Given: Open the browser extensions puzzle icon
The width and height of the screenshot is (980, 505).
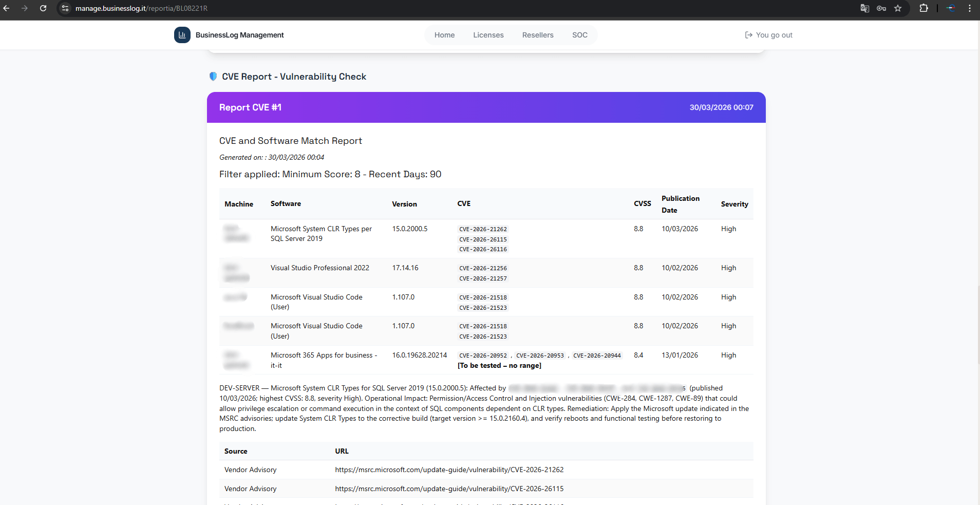Looking at the screenshot, I should (x=924, y=8).
